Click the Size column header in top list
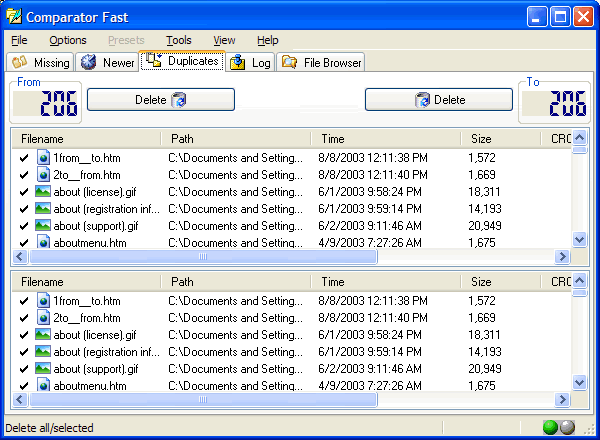The width and height of the screenshot is (600, 440). point(481,139)
